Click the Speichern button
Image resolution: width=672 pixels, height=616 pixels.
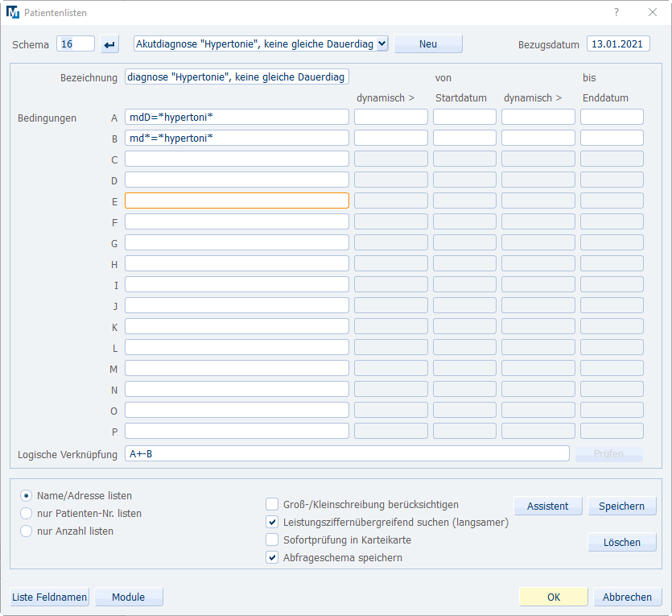[x=622, y=506]
